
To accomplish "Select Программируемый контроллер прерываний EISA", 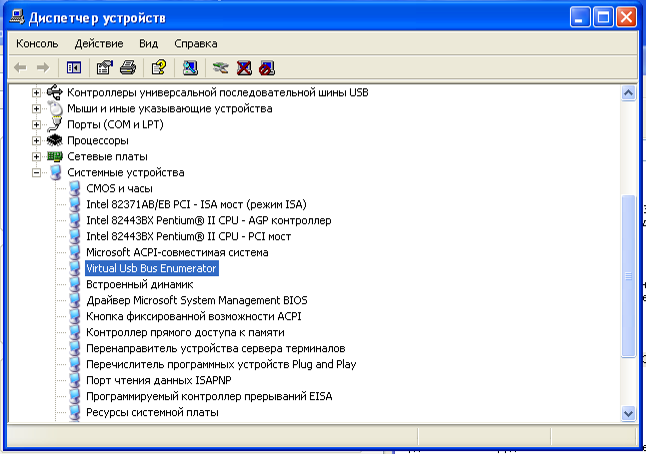I will tap(209, 396).
